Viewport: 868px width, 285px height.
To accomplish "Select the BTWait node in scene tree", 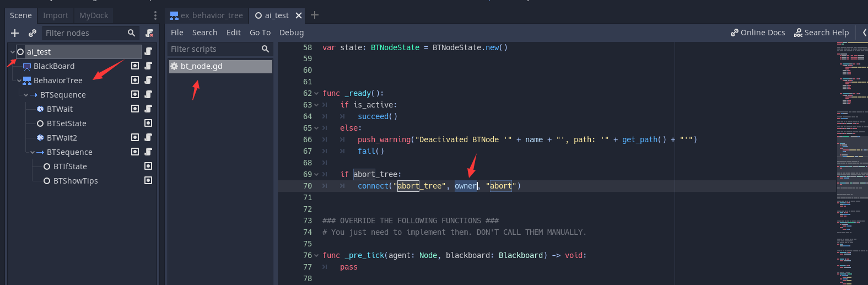I will pyautogui.click(x=60, y=109).
